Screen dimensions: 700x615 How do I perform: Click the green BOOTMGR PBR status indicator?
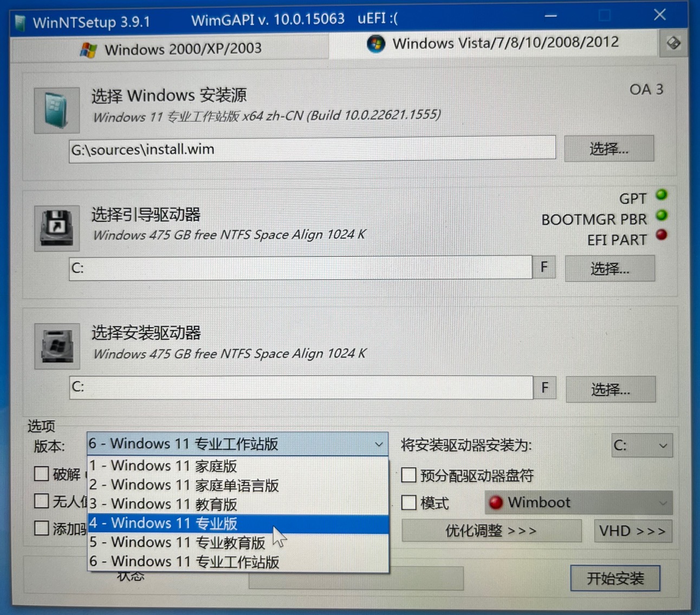coord(662,215)
